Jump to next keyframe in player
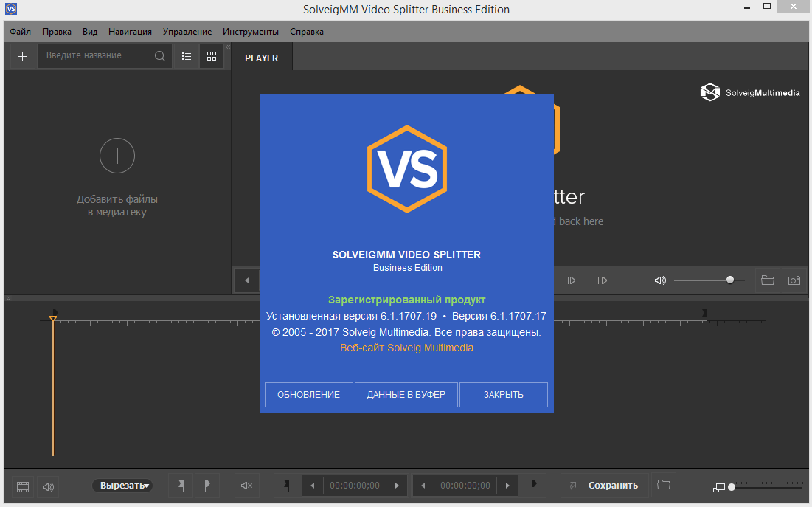812x507 pixels. [x=602, y=280]
